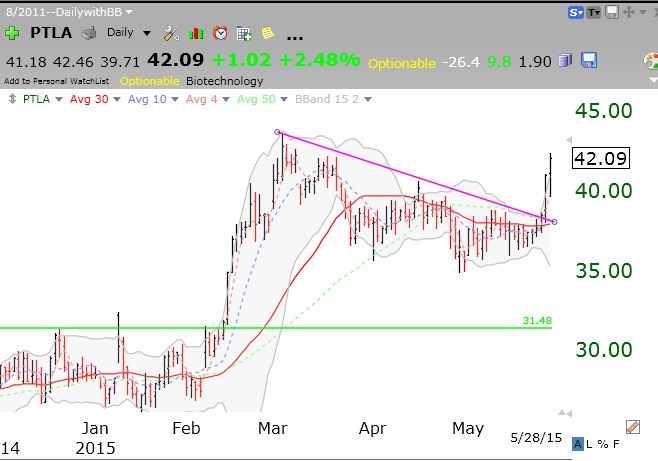
Task: Click the 31.48 horizontal line label
Action: pyautogui.click(x=537, y=320)
